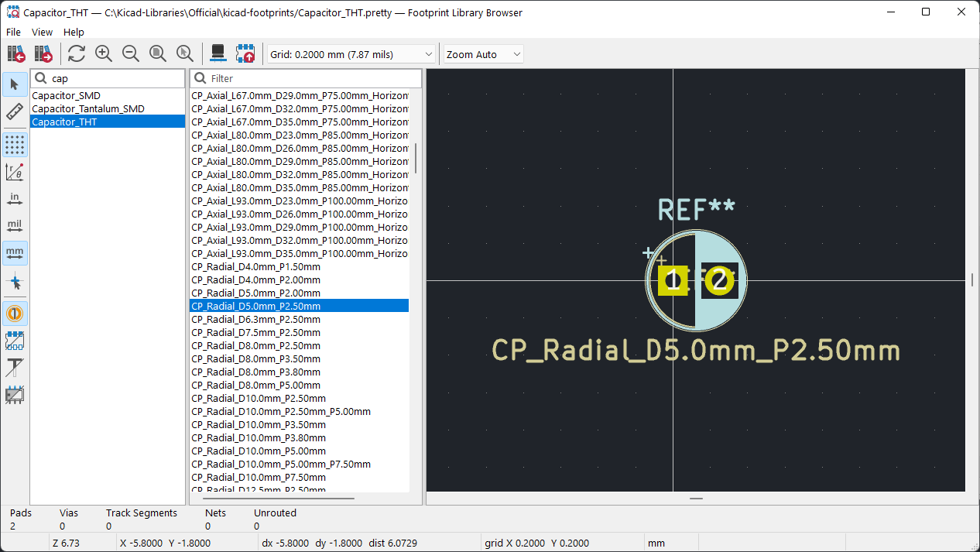This screenshot has height=552, width=980.
Task: Select the arrow selection tool
Action: coord(15,84)
